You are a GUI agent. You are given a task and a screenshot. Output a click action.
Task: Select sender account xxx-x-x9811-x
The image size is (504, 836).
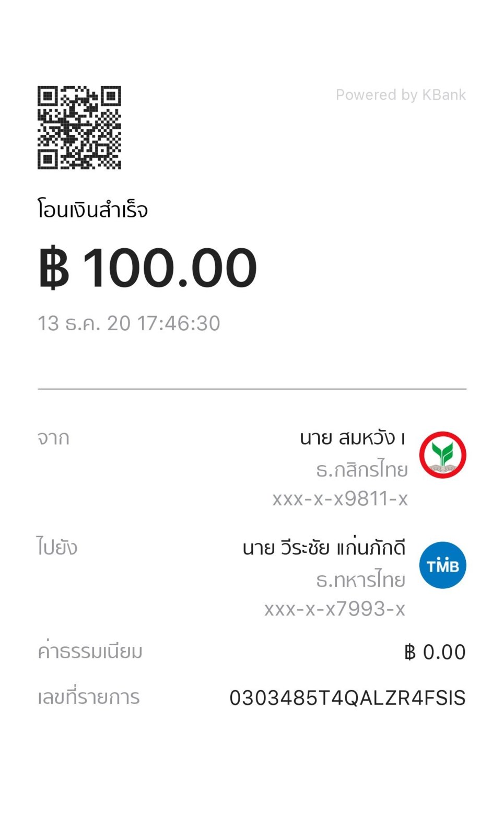[340, 499]
